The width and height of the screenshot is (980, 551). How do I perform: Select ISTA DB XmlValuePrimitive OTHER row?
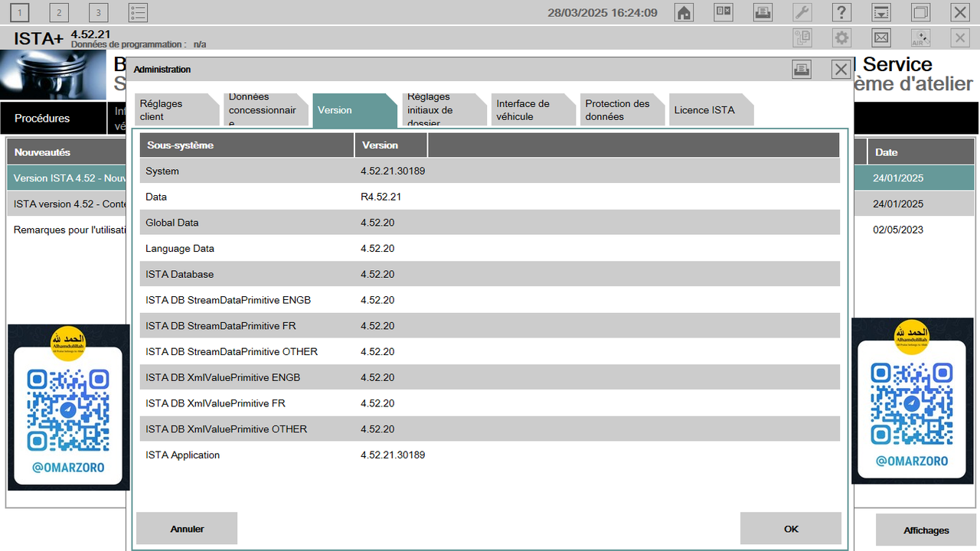490,429
